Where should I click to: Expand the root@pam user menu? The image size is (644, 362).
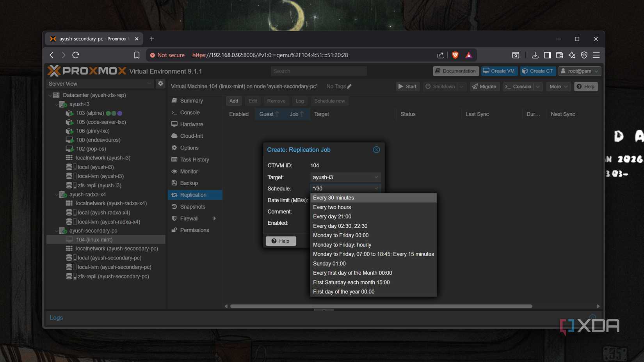580,71
